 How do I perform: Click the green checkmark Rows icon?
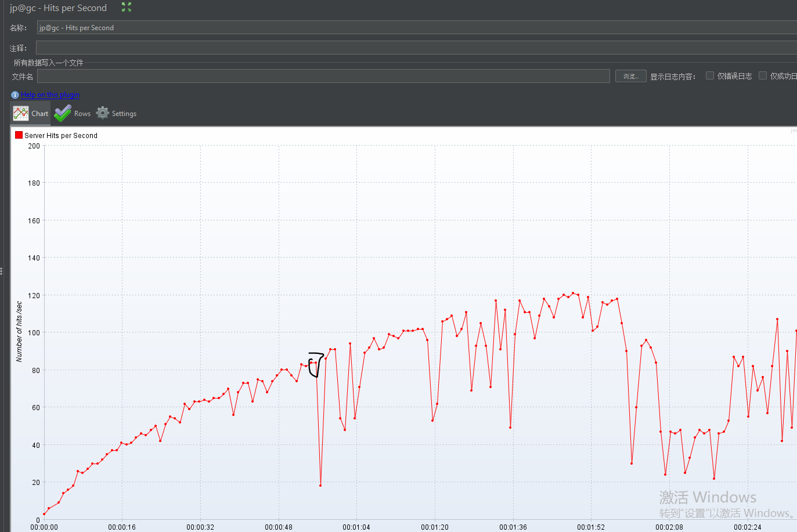pyautogui.click(x=63, y=113)
